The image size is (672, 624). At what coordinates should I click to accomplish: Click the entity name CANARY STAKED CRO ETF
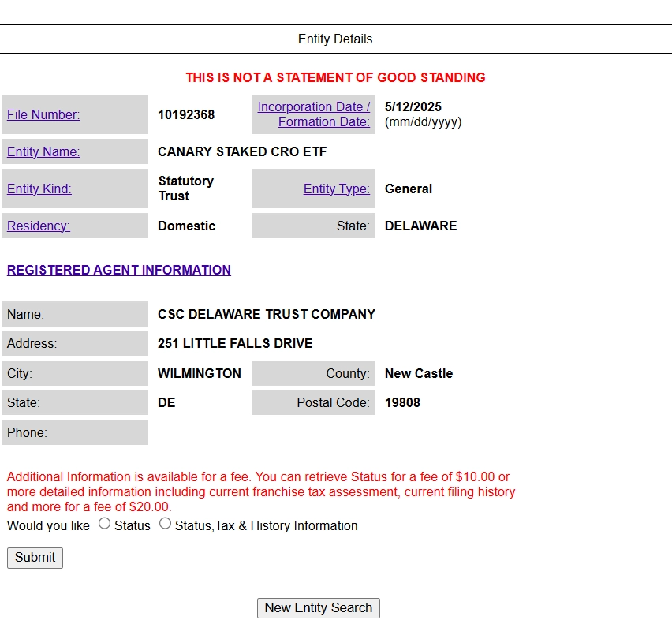click(x=242, y=151)
